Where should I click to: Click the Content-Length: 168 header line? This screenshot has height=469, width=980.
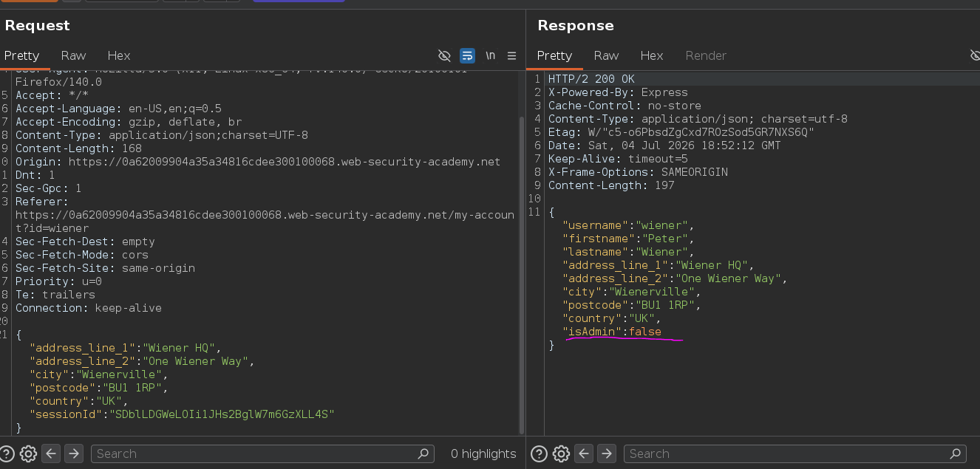pyautogui.click(x=78, y=148)
